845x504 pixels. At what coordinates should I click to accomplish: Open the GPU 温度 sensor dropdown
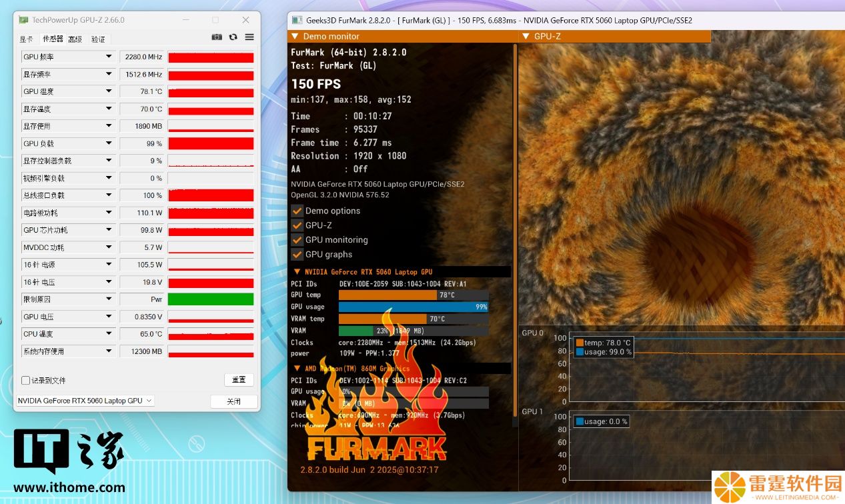[109, 91]
